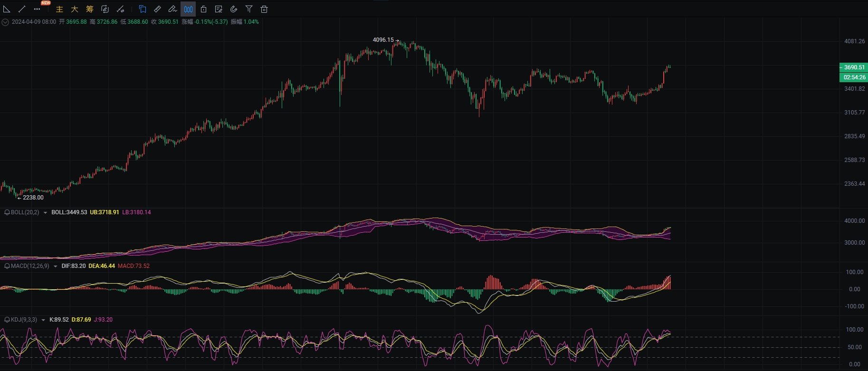
Task: Open more drawing tools (three dots)
Action: 37,9
